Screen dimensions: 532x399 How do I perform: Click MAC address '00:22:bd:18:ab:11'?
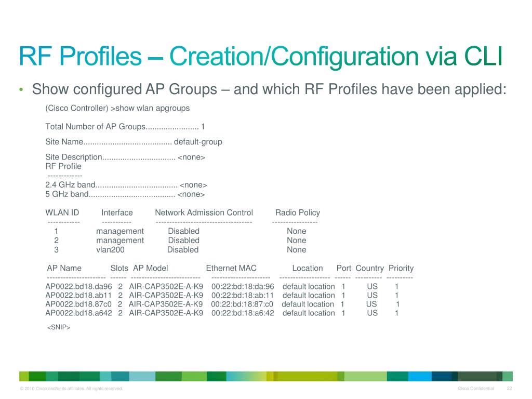242,295
